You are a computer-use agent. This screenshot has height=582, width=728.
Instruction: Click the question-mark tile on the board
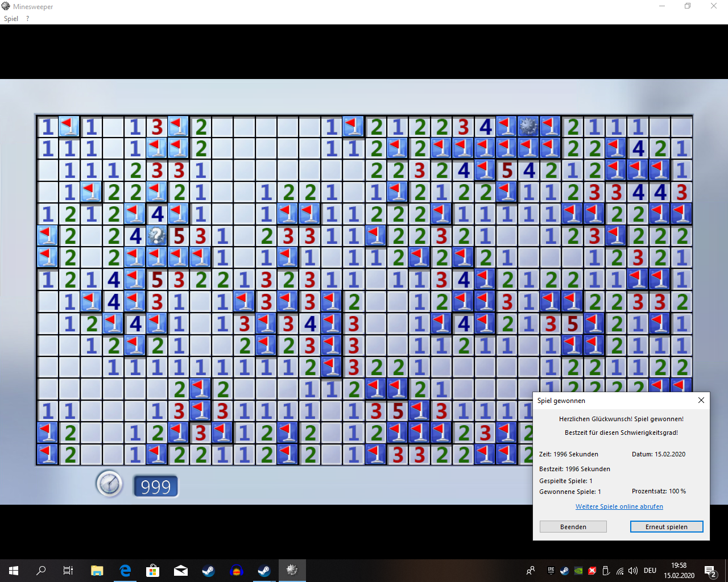[x=156, y=236]
